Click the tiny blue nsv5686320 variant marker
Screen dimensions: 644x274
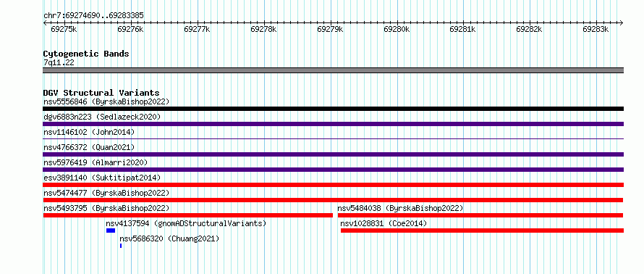(x=121, y=246)
